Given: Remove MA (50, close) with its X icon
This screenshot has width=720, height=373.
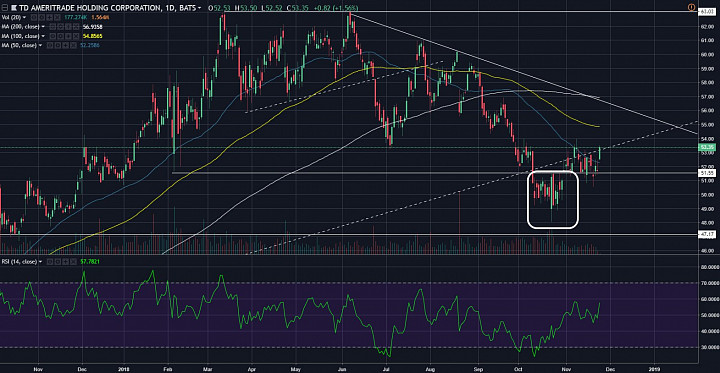Looking at the screenshot, I should (73, 45).
